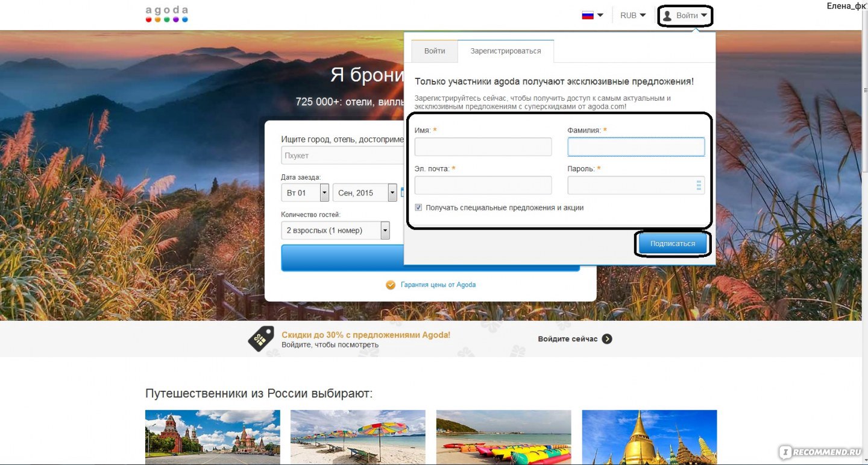The height and width of the screenshot is (465, 868).
Task: Open the Сен, 2015 month dropdown
Action: pyautogui.click(x=365, y=193)
